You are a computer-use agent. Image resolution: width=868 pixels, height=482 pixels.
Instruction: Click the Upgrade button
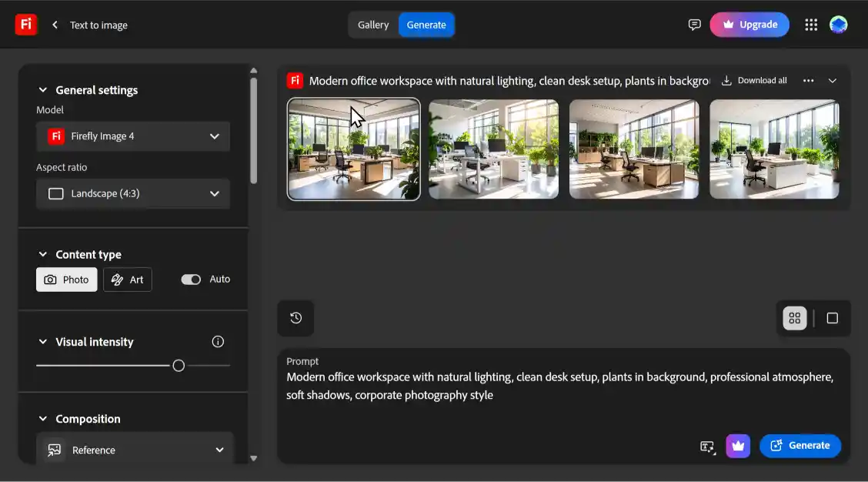pos(749,25)
